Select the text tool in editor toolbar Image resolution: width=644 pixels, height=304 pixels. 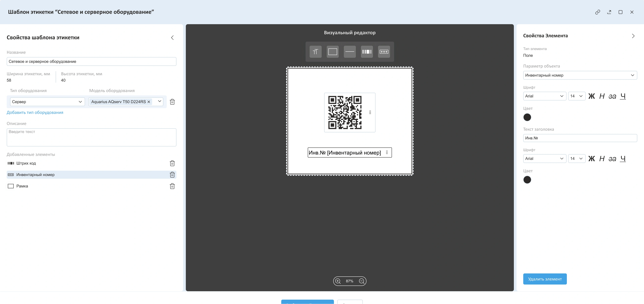(x=315, y=52)
